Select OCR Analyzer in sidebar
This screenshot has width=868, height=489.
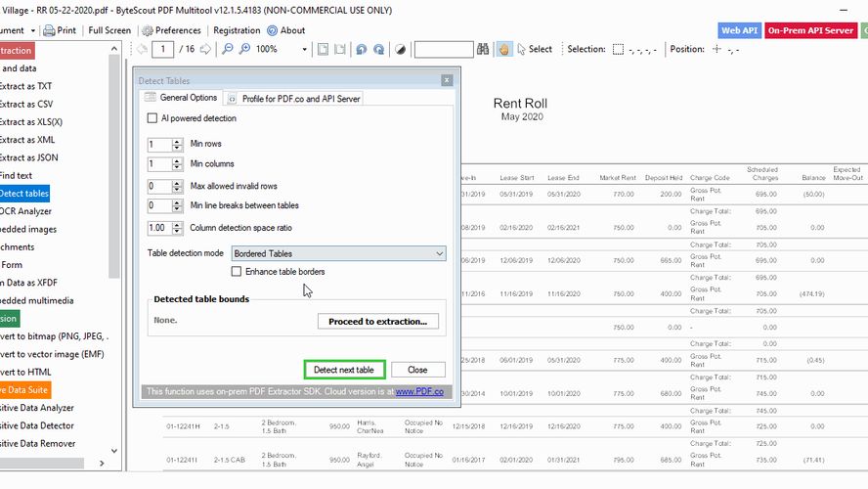25,211
